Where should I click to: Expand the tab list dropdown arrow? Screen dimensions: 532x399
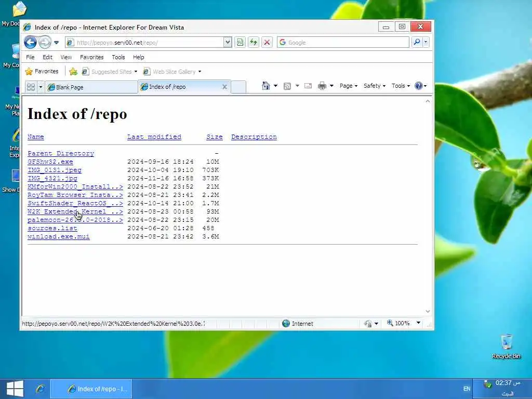click(41, 87)
